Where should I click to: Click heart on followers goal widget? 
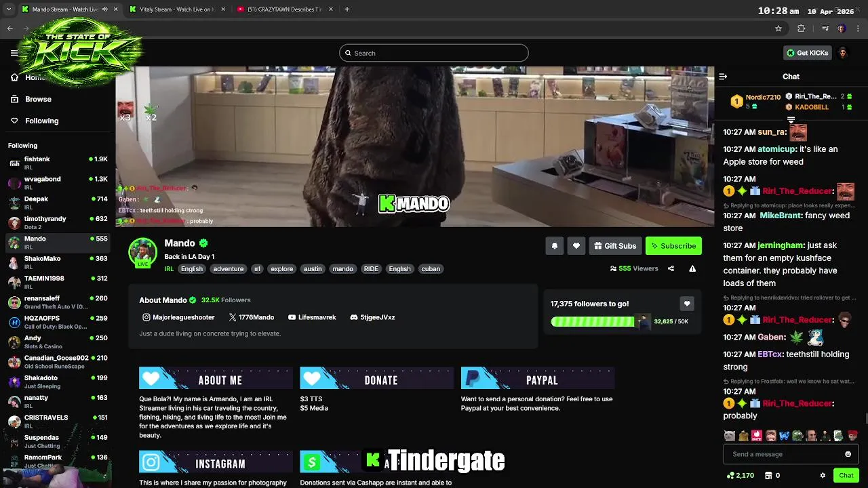pos(687,304)
